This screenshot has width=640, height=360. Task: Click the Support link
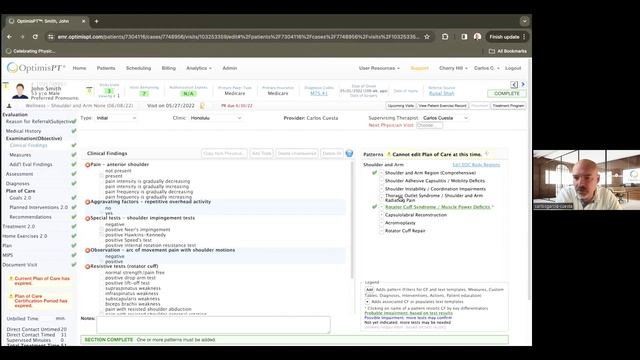coord(420,68)
